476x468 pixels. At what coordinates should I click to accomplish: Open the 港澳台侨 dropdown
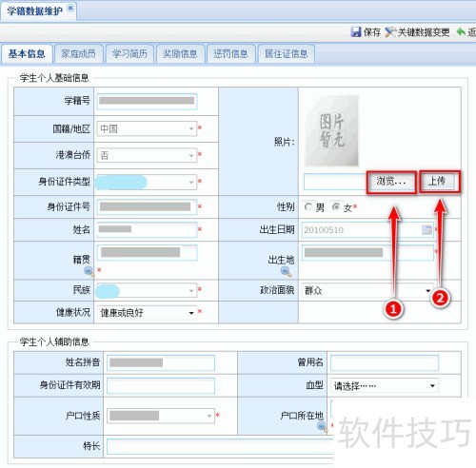[x=147, y=155]
